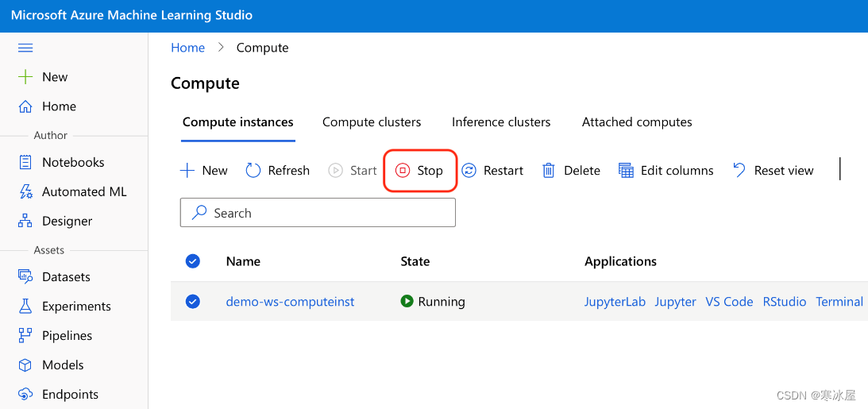Go to Designer in the sidebar
Viewport: 868px width, 409px height.
coord(67,221)
